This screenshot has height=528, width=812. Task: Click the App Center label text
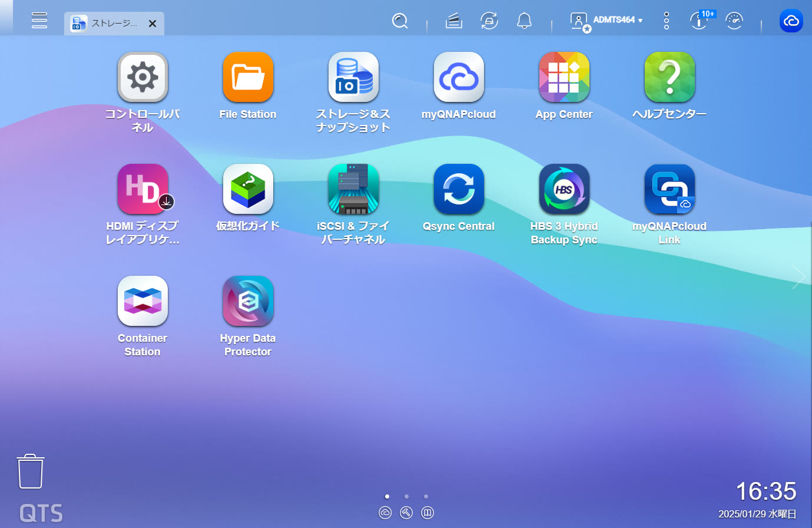(564, 114)
